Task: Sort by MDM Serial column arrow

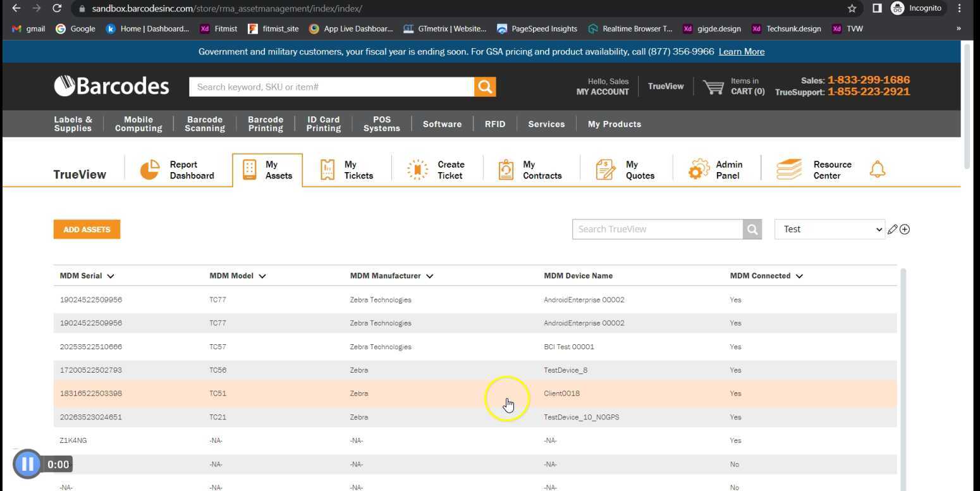Action: 111,277
